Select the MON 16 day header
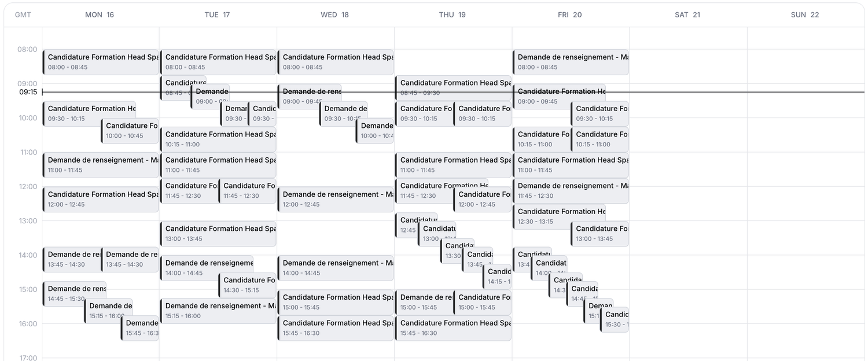 tap(100, 15)
